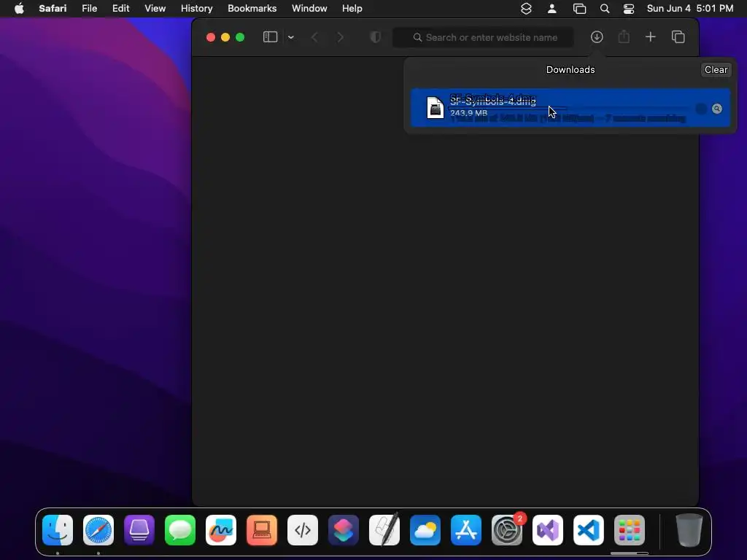Open blue Visual Studio Code from Dock
The width and height of the screenshot is (747, 560).
[x=589, y=530]
